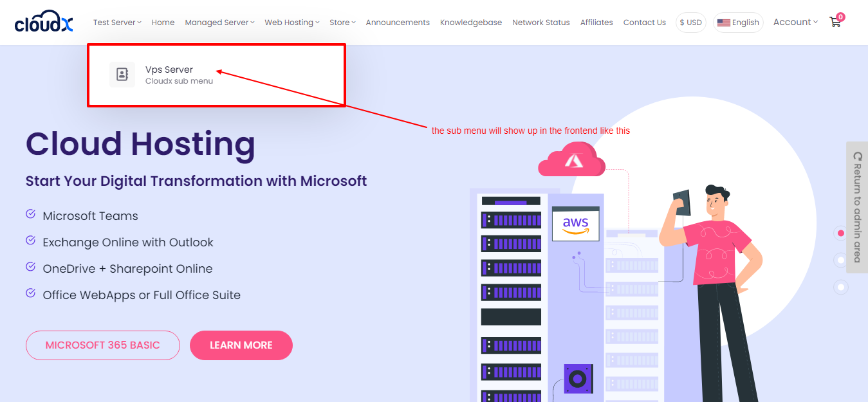Switch to the second slide dot
This screenshot has height=402, width=868.
point(840,260)
